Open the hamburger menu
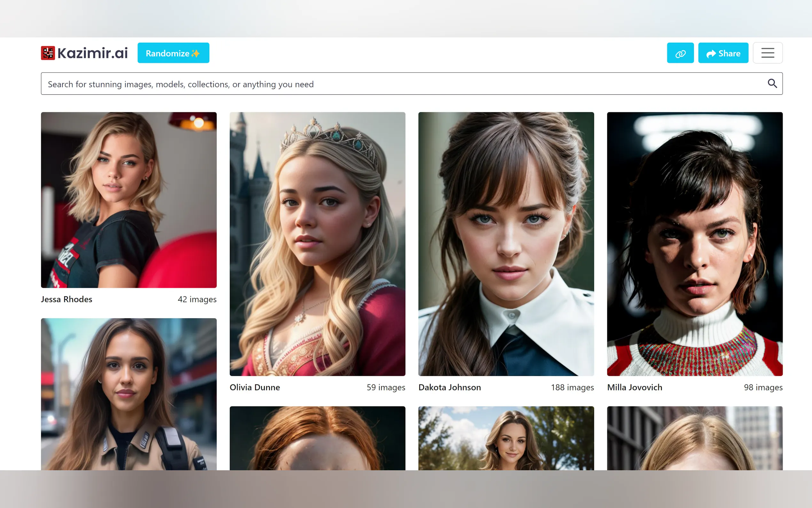812x508 pixels. click(x=767, y=53)
